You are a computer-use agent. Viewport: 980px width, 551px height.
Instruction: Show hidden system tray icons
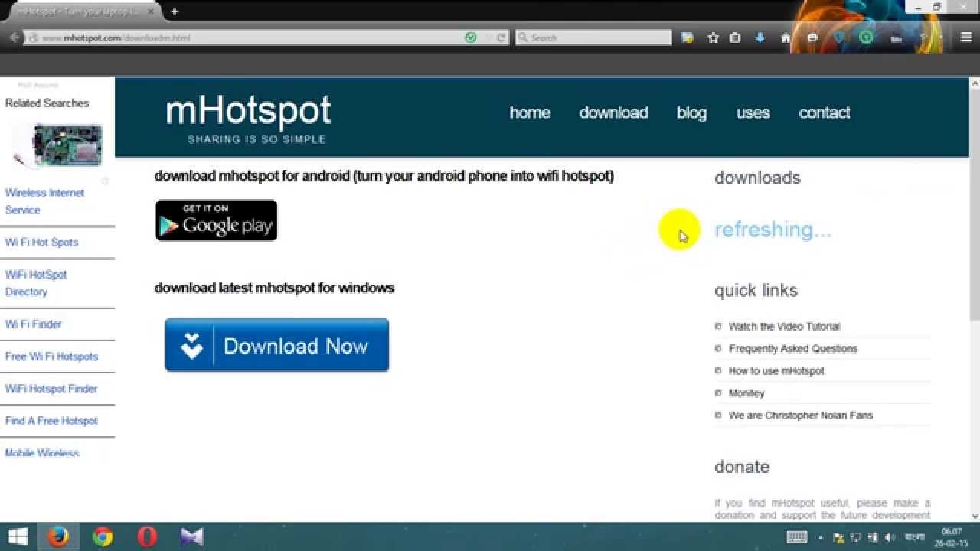pyautogui.click(x=820, y=538)
